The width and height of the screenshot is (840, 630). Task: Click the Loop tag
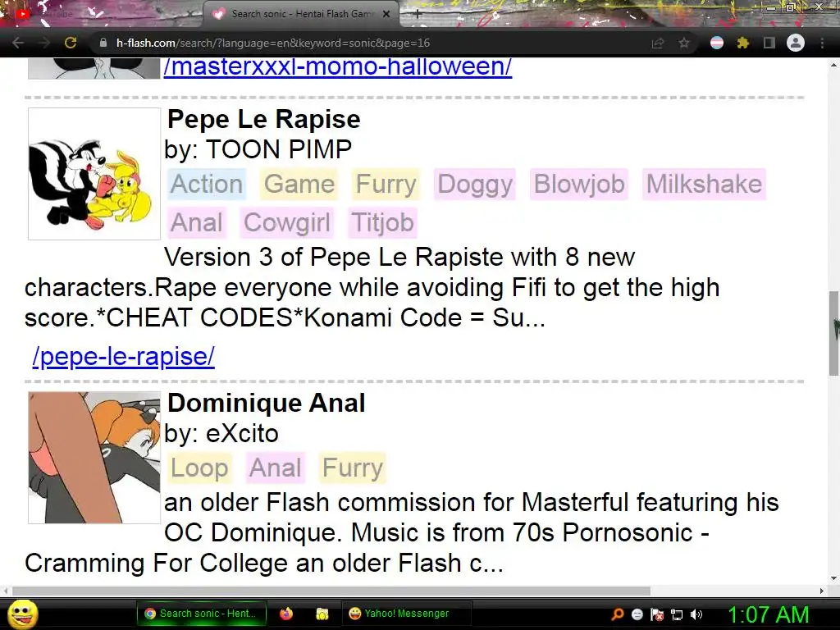pos(199,468)
